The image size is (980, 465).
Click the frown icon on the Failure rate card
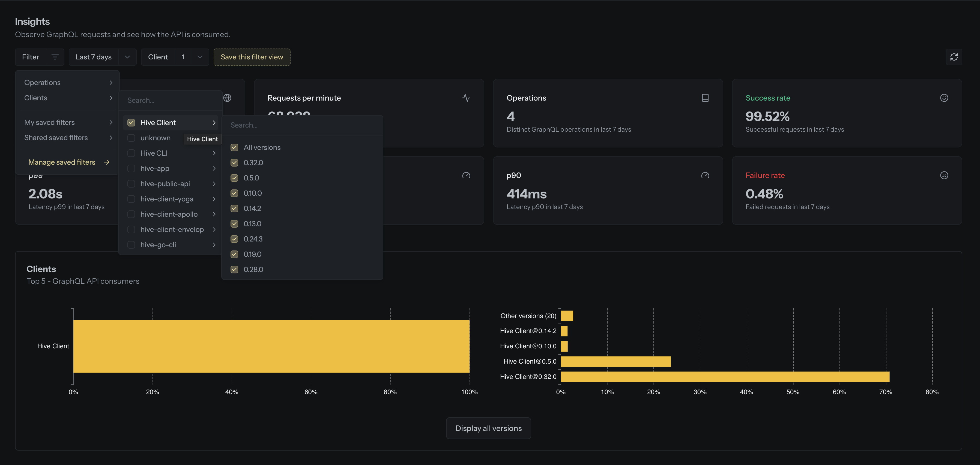point(944,175)
